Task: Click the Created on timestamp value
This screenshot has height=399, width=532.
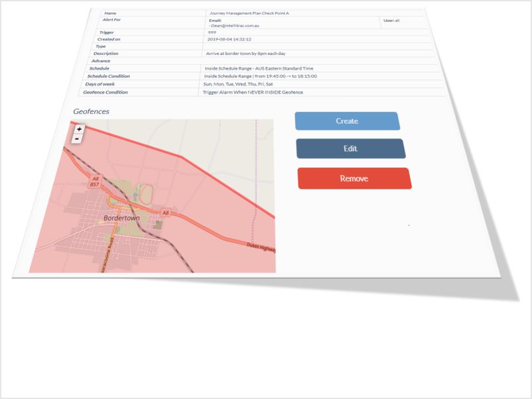Action: pyautogui.click(x=229, y=39)
